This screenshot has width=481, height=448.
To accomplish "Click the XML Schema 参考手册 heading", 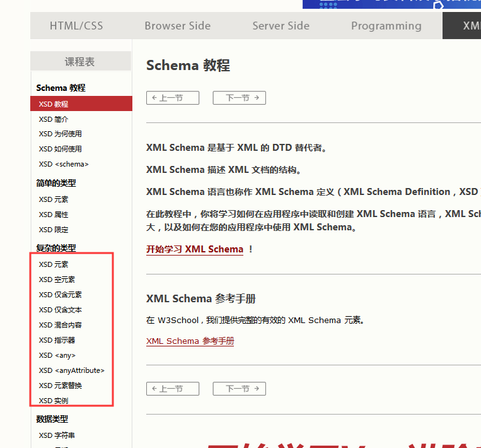I will pos(201,298).
